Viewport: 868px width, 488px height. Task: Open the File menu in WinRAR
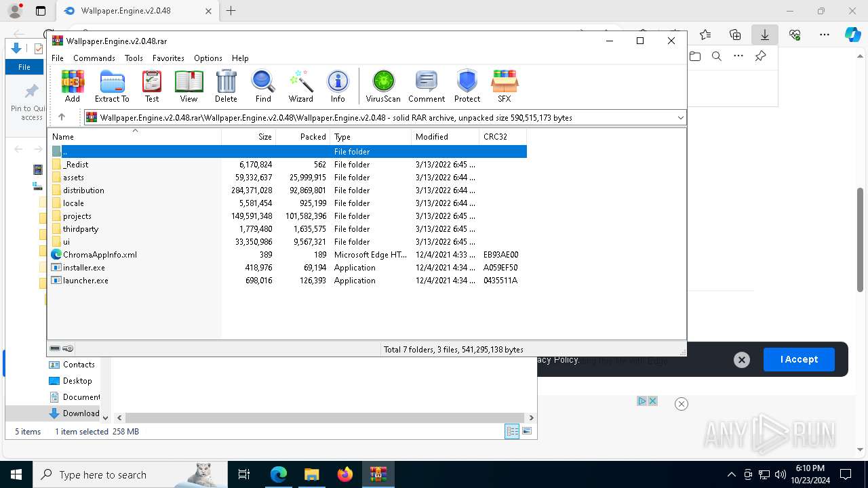(58, 58)
